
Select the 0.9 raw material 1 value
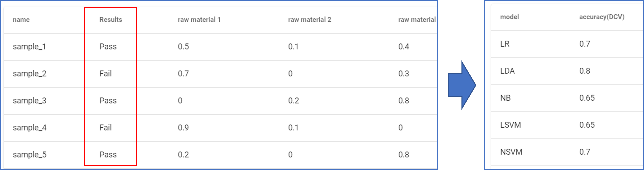[183, 128]
